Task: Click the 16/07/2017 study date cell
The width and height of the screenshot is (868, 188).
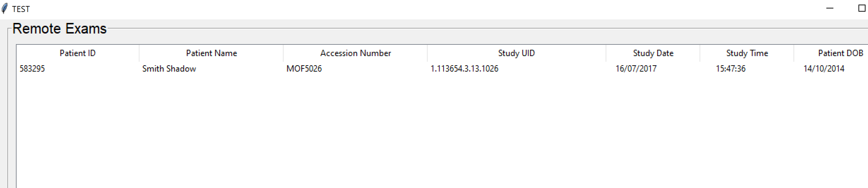Action: [636, 69]
